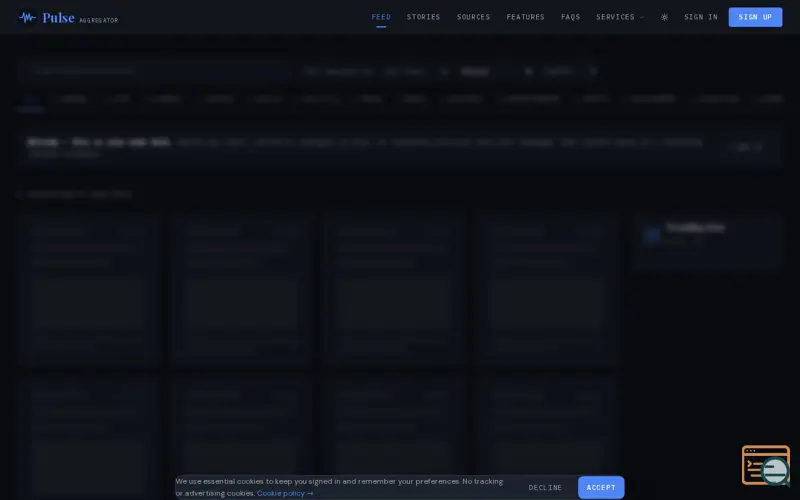Screen dimensions: 800x500
Task: Open the Sources nav tab
Action: click(x=473, y=17)
